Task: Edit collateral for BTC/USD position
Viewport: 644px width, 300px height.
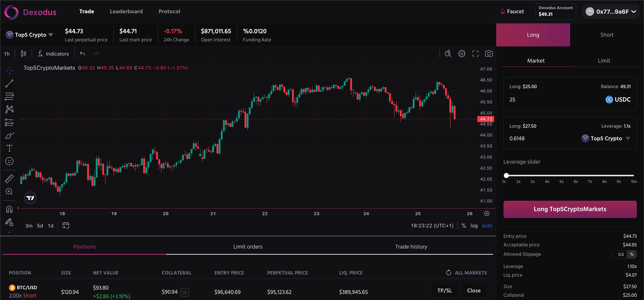Action: coord(185,292)
